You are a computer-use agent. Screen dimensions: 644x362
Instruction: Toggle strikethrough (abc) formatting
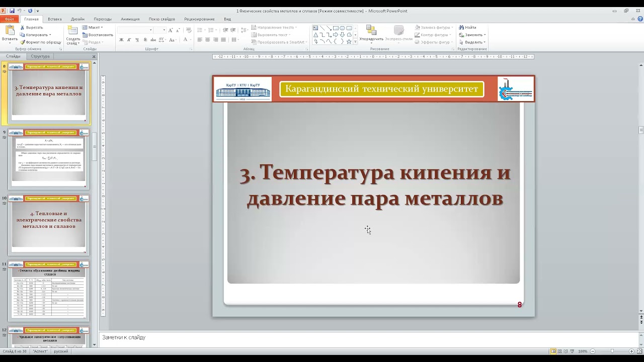point(153,40)
